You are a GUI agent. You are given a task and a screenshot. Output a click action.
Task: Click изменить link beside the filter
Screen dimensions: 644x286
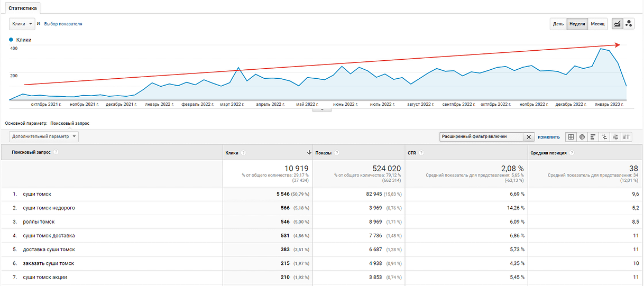pos(548,137)
